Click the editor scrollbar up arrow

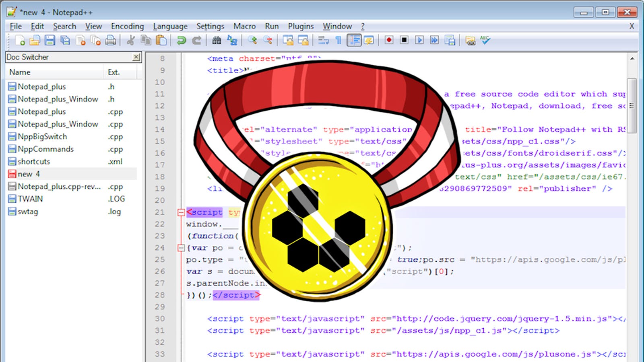(632, 59)
